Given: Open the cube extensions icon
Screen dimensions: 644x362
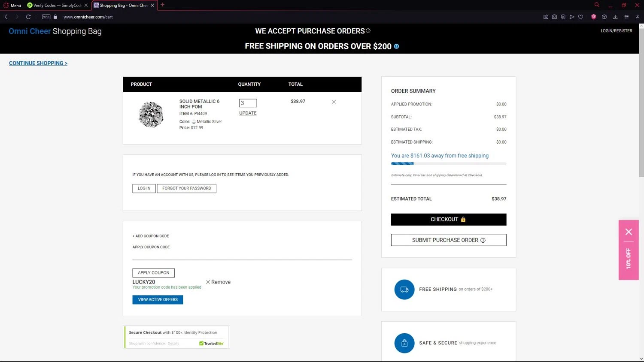Looking at the screenshot, I should (x=604, y=17).
